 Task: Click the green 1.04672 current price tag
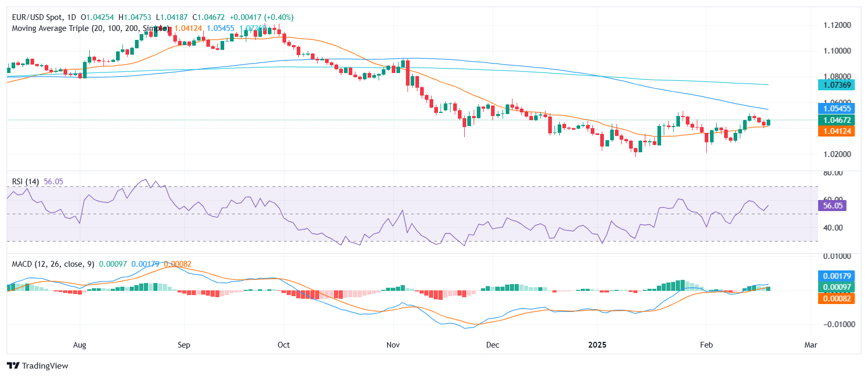coord(836,120)
